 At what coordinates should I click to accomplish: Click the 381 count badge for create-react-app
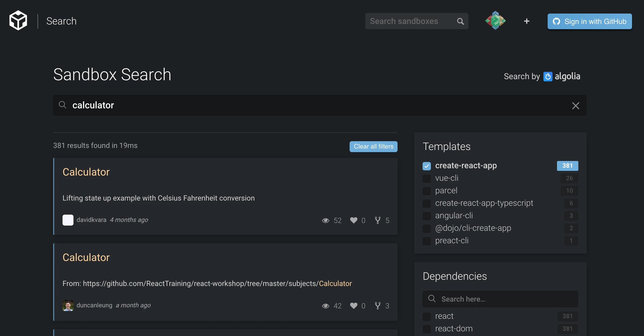[x=567, y=166]
